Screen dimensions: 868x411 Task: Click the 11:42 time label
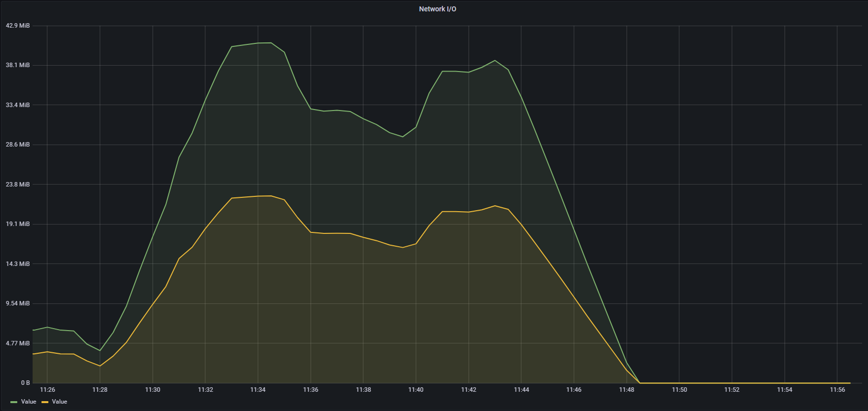coord(469,390)
